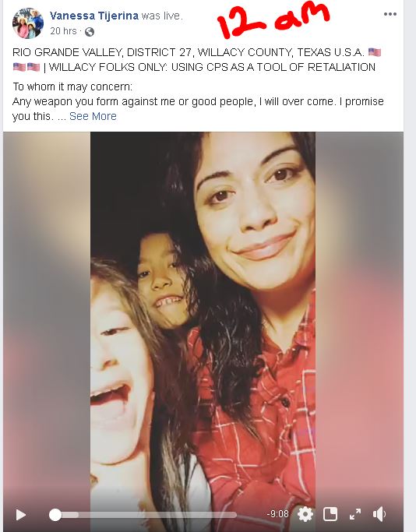
Task: Open the post options three-dot menu
Action: (x=390, y=14)
